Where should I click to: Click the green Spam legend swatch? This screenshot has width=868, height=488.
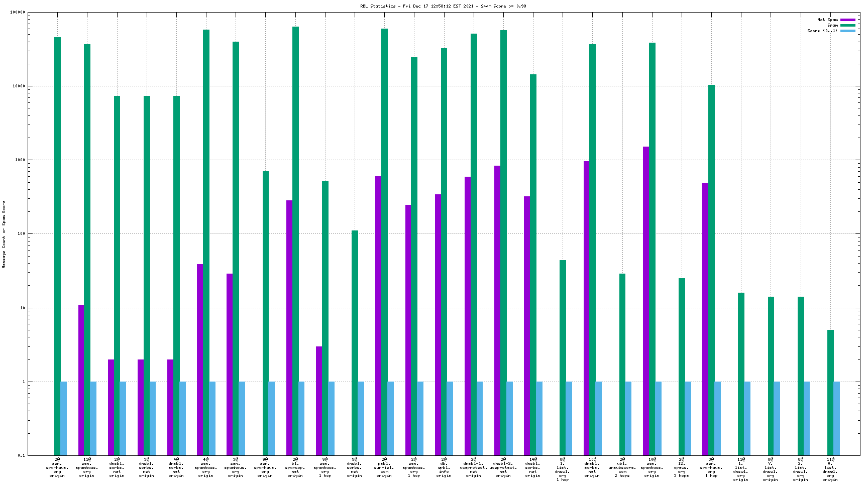[x=847, y=26]
